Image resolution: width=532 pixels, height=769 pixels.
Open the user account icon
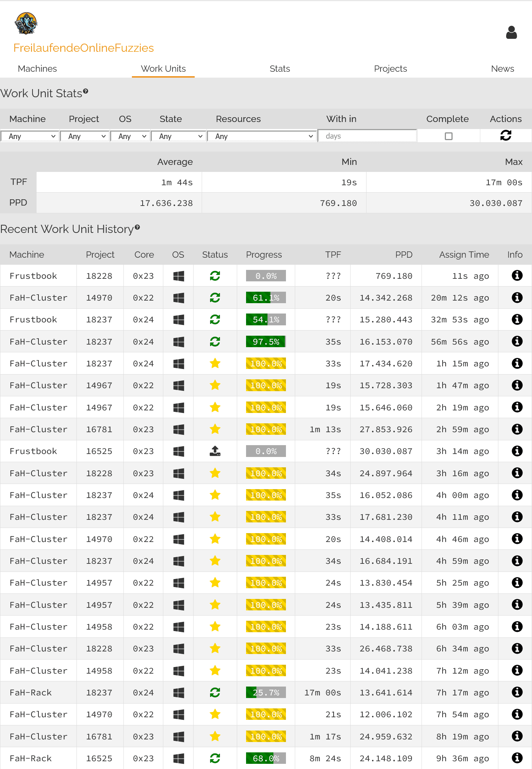511,33
